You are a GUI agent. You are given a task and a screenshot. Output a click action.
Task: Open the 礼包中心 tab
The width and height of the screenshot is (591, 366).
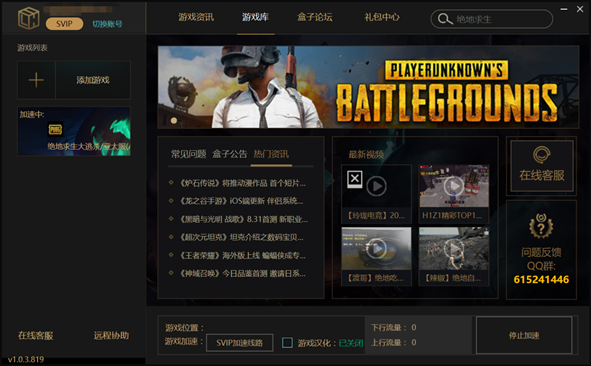[382, 17]
